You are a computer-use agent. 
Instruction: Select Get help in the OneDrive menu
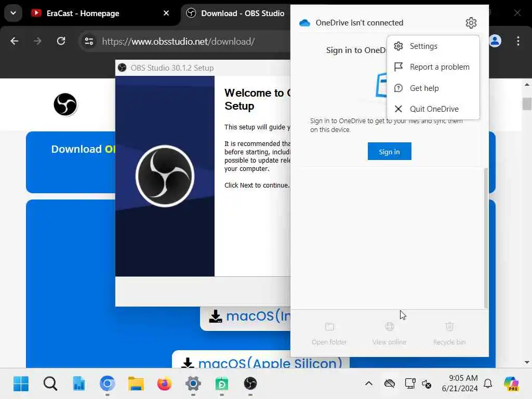433,88
